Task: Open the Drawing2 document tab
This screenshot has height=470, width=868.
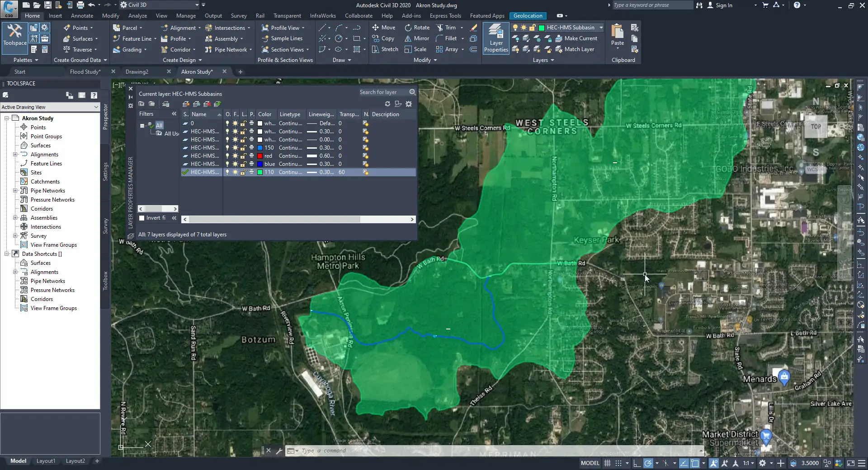Action: 137,71
